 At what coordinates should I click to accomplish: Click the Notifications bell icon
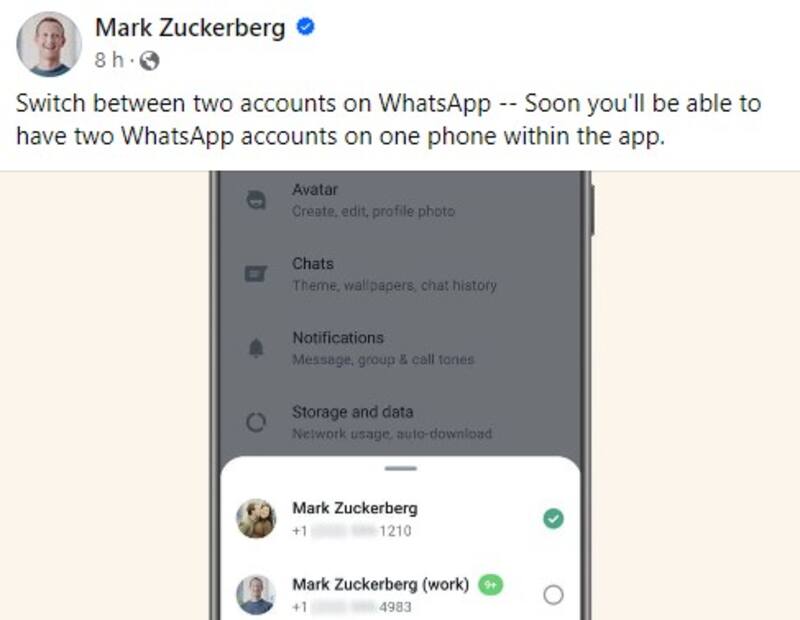pyautogui.click(x=256, y=348)
